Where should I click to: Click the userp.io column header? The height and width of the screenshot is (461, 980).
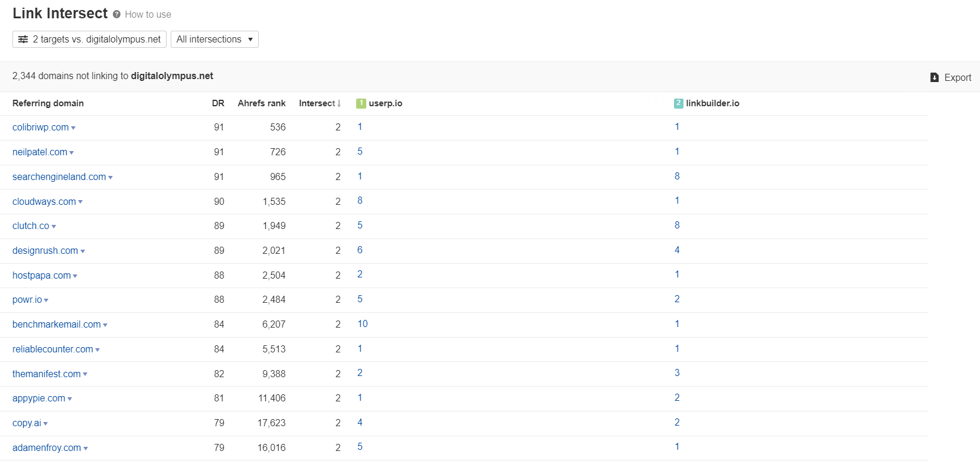(386, 103)
